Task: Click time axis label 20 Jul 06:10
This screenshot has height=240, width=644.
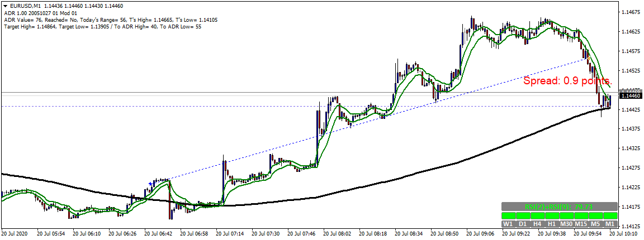Action: coord(87,233)
